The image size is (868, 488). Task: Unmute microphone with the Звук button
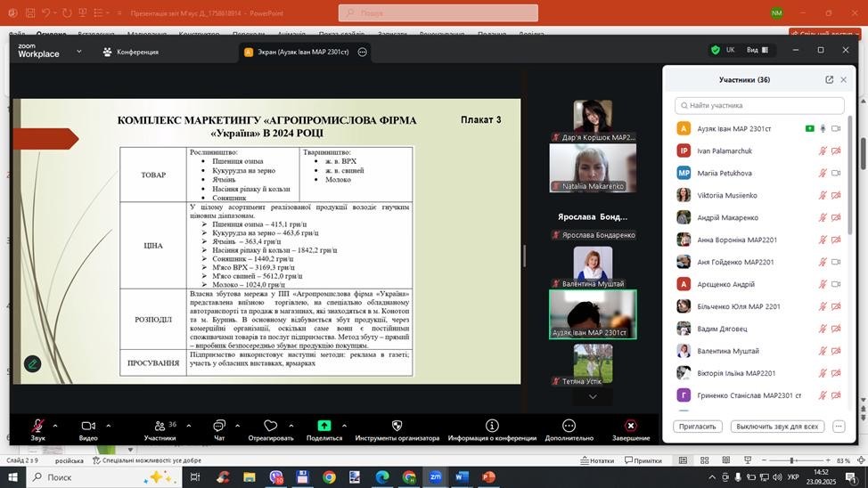[37, 426]
